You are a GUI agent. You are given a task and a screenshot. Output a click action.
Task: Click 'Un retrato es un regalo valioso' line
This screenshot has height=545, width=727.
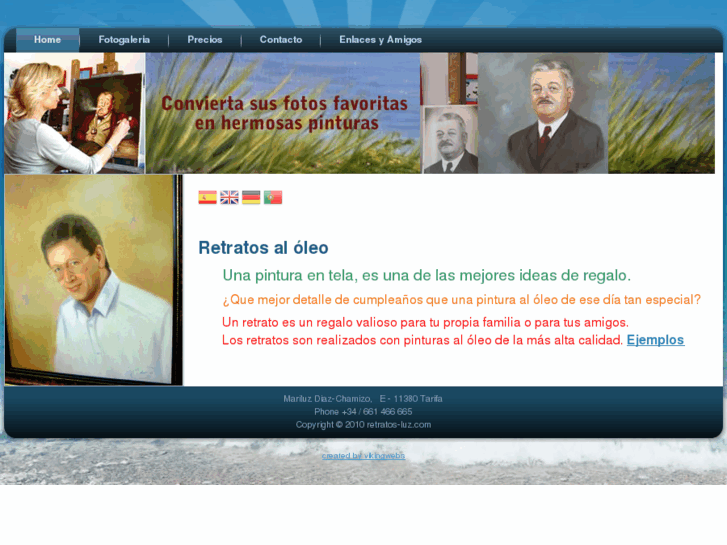(x=425, y=322)
